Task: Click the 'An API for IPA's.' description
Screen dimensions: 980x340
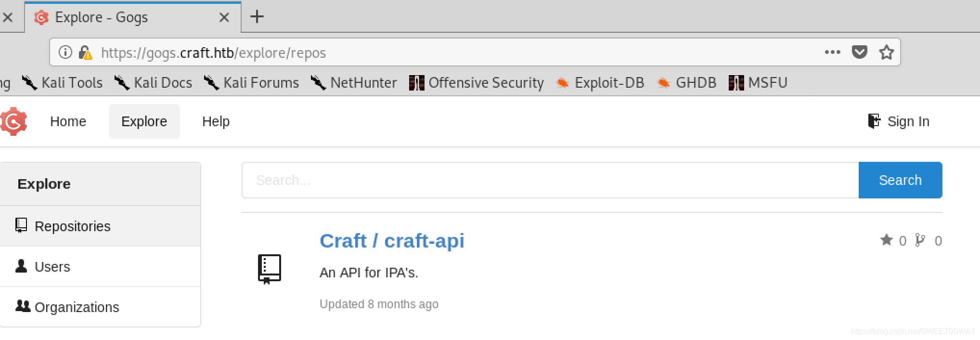Action: [x=369, y=273]
